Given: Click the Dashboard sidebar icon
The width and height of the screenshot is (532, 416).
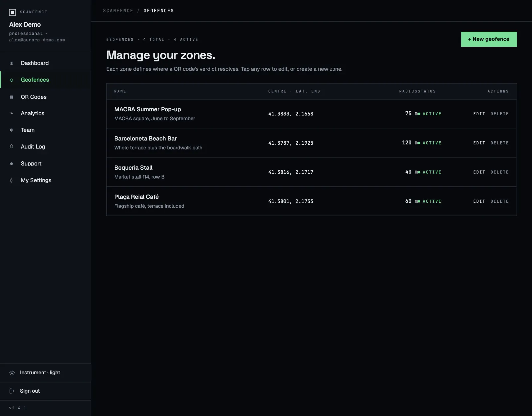Looking at the screenshot, I should 12,63.
